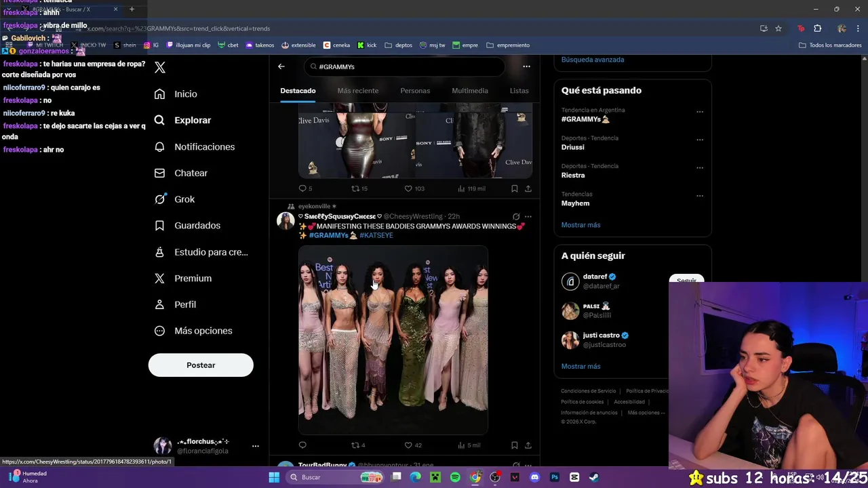Open account menu dots next to florchus
This screenshot has height=488, width=868.
pos(256,446)
